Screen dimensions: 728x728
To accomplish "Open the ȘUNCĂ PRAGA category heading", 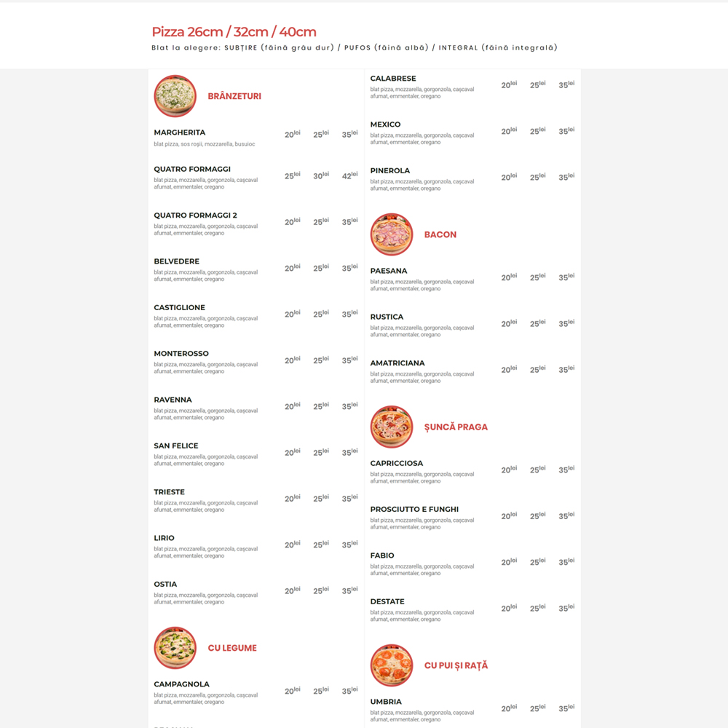I will 456,427.
